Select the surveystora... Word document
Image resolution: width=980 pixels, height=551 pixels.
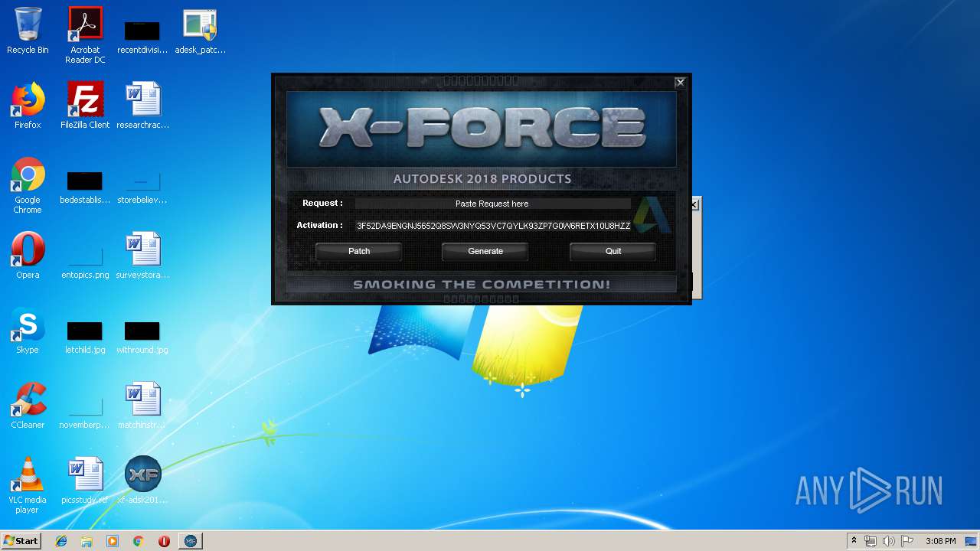coord(142,256)
